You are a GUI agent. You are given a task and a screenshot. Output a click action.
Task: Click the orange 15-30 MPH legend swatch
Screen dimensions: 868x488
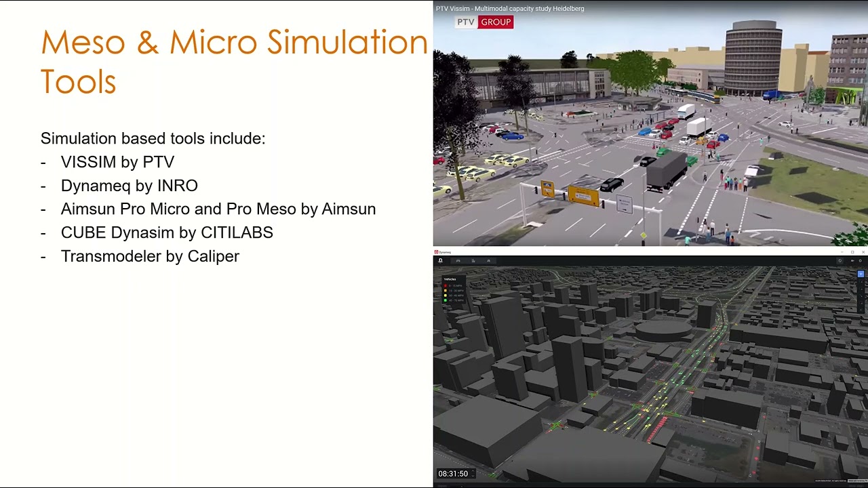446,291
